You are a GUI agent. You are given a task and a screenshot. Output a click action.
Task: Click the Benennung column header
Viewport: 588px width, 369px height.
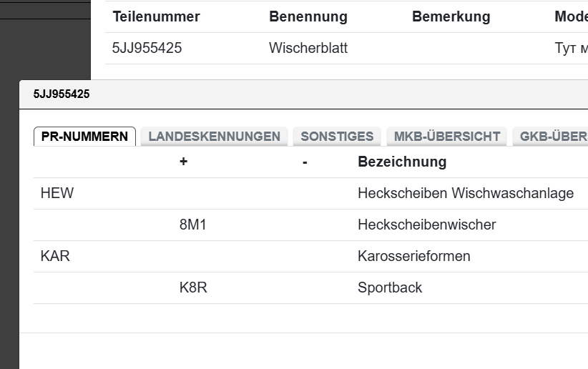(308, 16)
